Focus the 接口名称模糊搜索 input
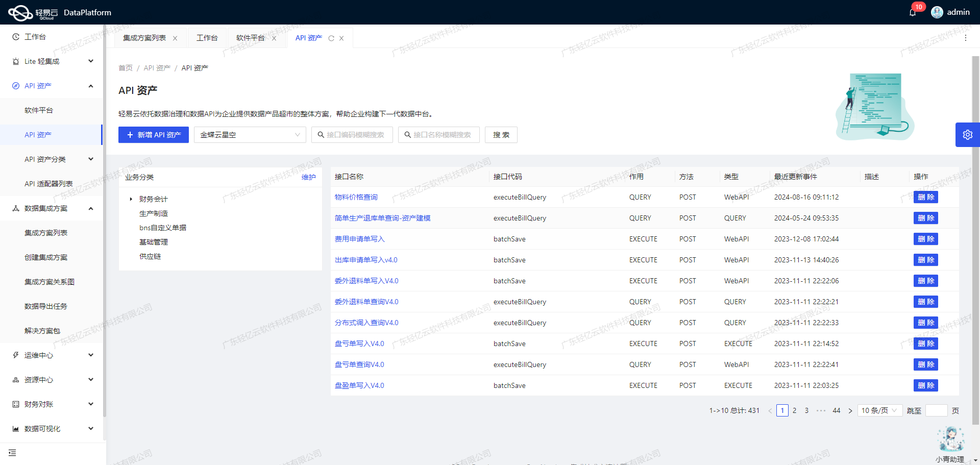 439,135
